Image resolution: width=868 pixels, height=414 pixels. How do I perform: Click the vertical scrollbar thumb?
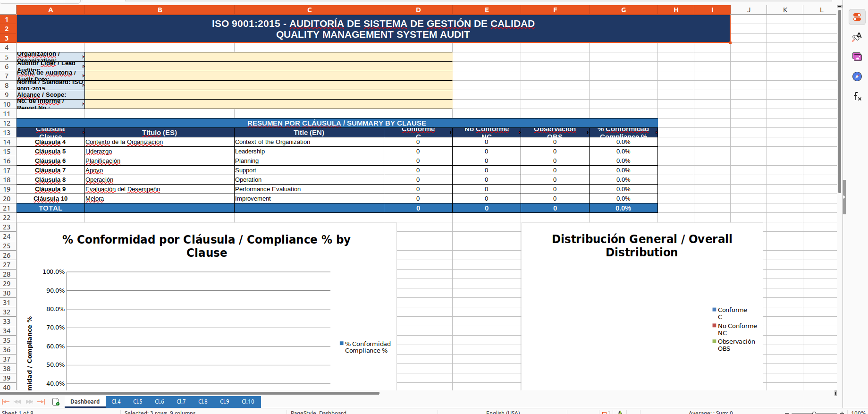pyautogui.click(x=840, y=101)
